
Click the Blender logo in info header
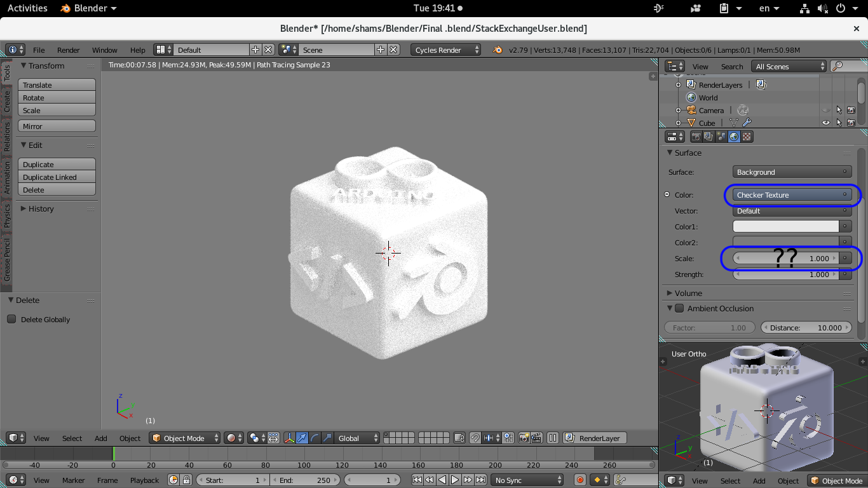coord(498,50)
